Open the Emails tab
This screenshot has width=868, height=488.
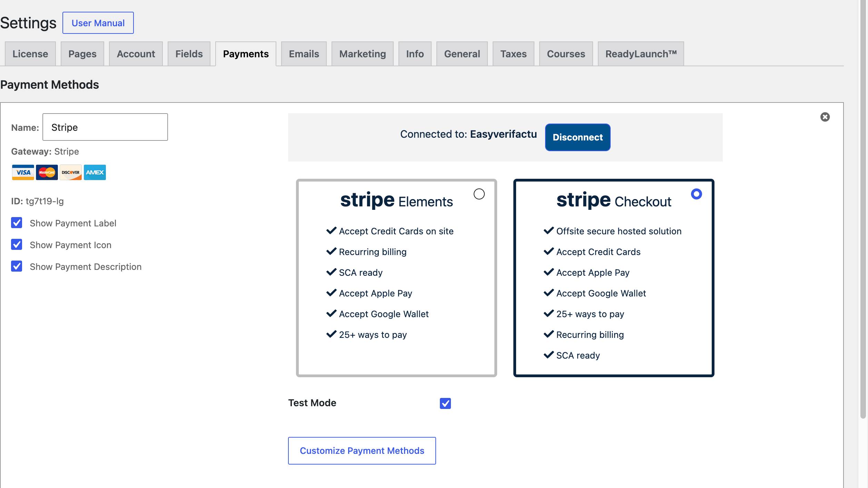pos(304,54)
